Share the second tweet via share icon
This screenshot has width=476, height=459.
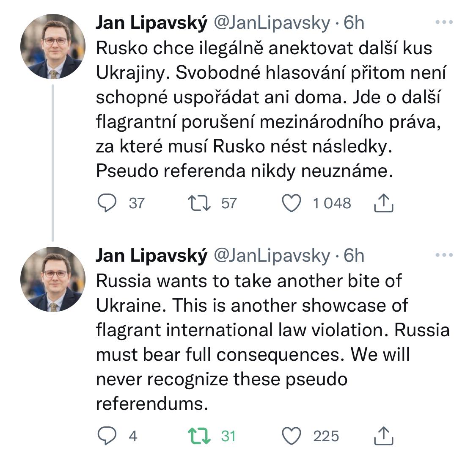(384, 436)
